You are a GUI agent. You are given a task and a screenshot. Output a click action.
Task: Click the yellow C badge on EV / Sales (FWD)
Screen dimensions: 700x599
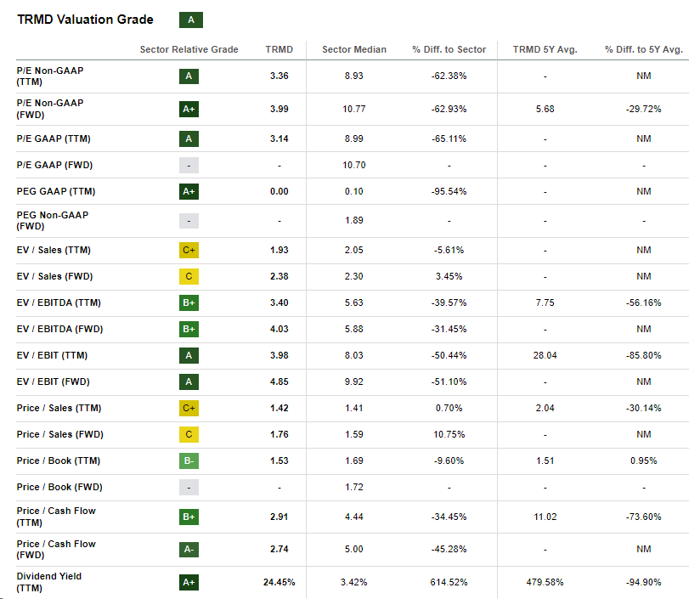pyautogui.click(x=189, y=276)
